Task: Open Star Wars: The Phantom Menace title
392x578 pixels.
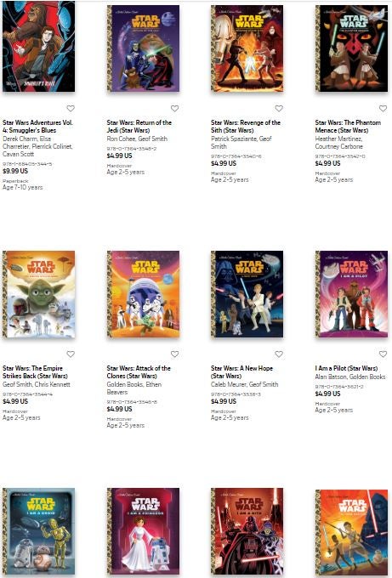Action: coord(348,127)
